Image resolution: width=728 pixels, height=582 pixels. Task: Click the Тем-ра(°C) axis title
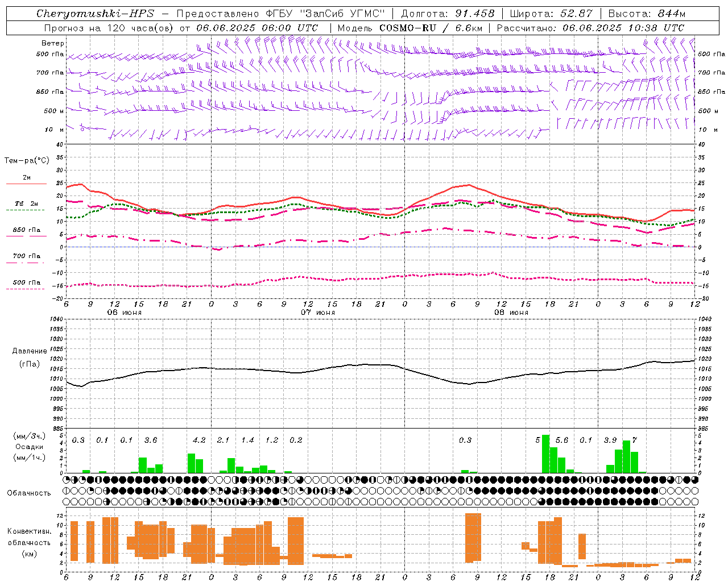[27, 161]
